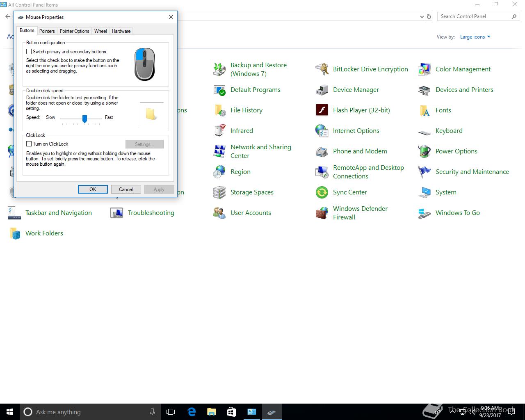
Task: Select the Buttons tab
Action: click(x=27, y=30)
